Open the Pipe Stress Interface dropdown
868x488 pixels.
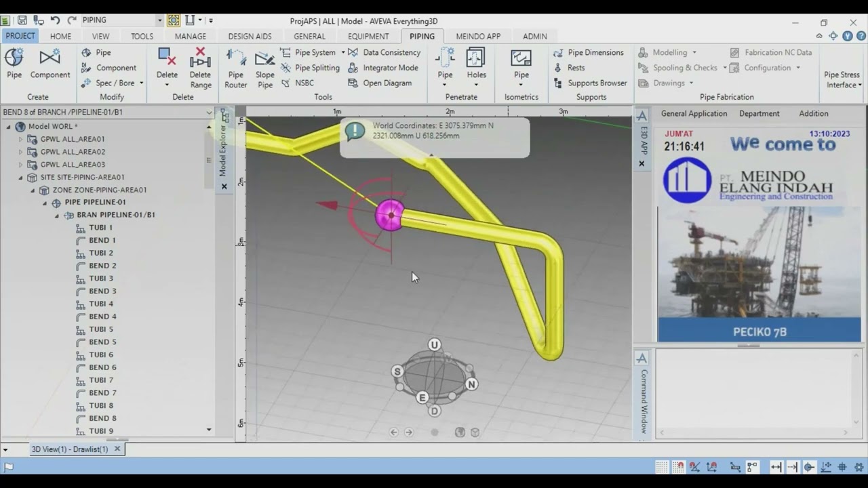point(842,80)
